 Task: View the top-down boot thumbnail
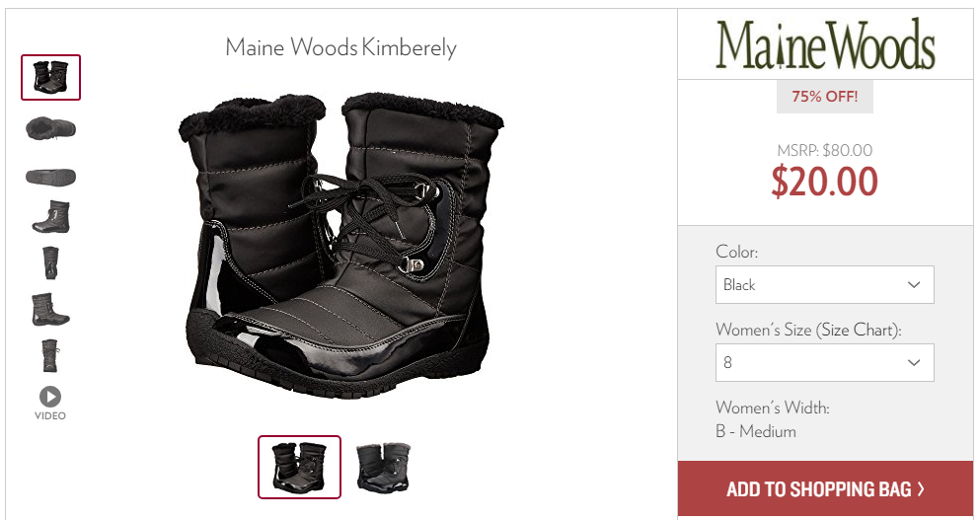point(50,128)
